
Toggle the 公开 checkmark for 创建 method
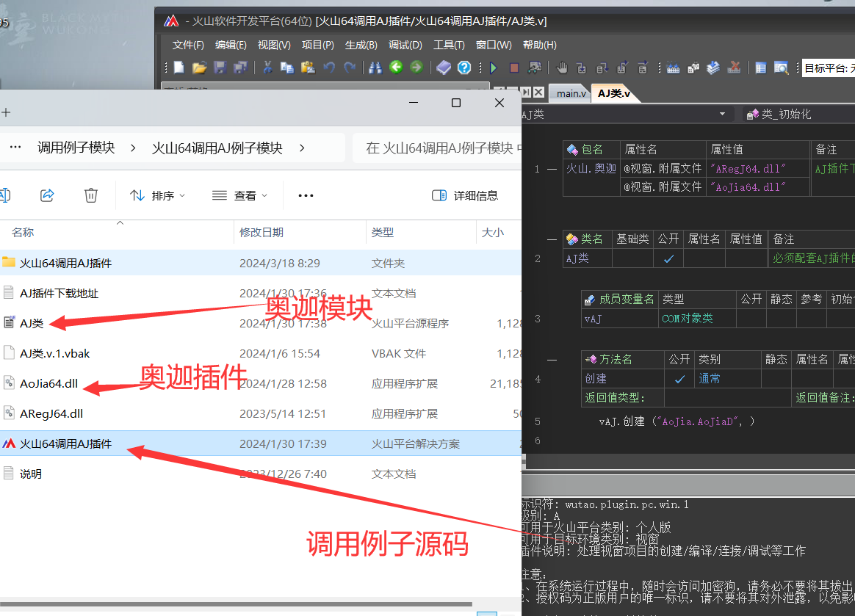point(679,378)
